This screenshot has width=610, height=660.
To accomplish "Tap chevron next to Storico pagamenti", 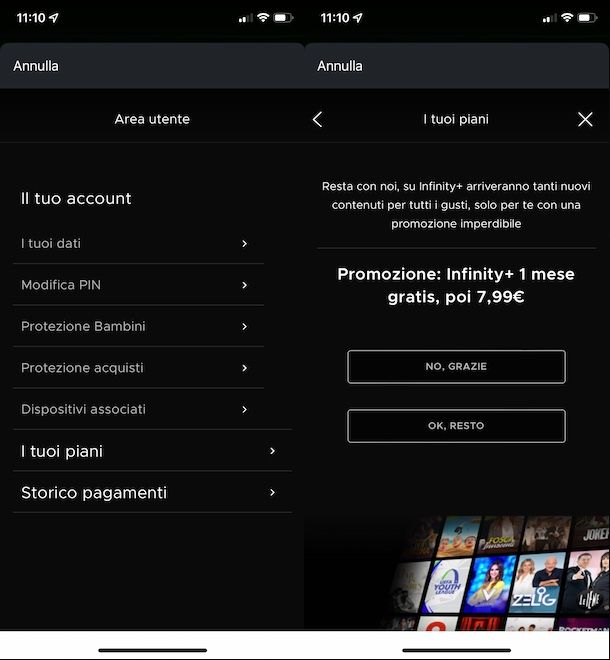I will point(272,492).
